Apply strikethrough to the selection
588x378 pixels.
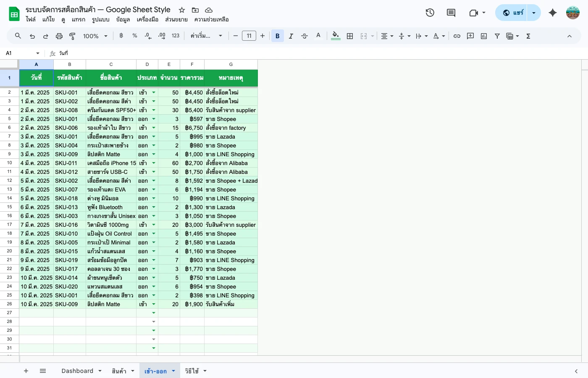click(x=304, y=36)
